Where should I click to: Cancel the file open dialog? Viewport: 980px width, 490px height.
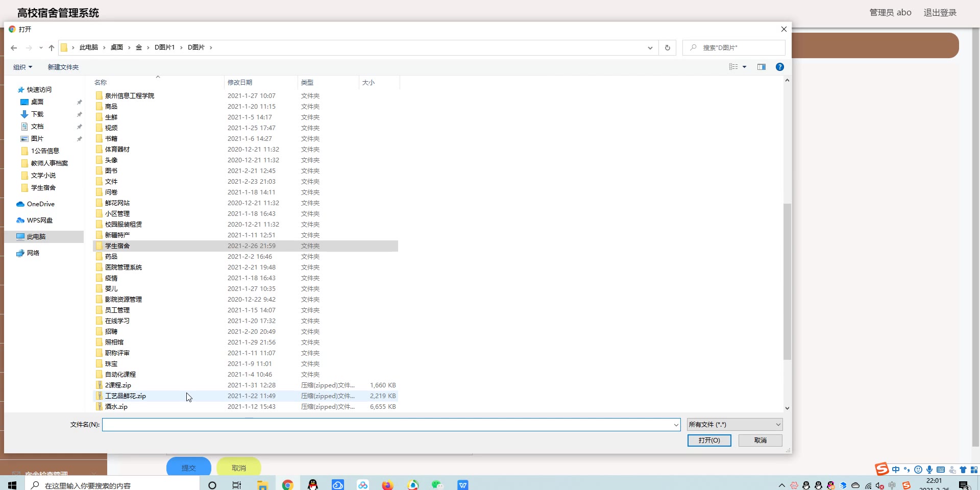760,440
